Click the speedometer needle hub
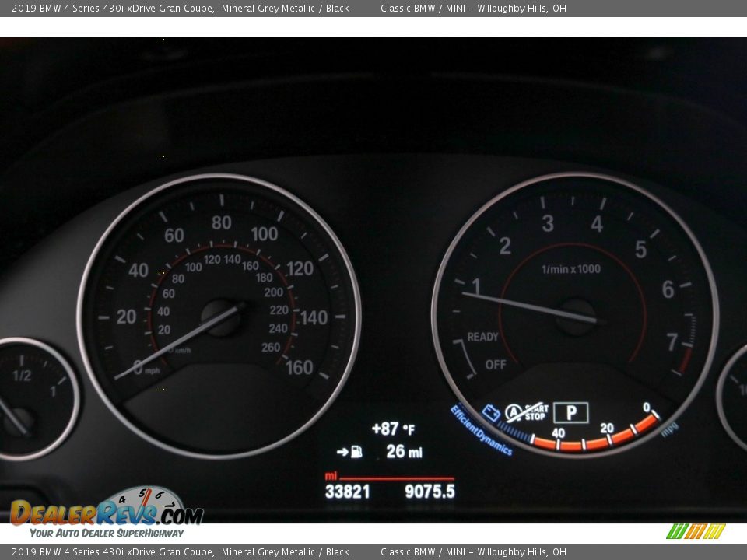Screen dimensions: 747x560 click(x=222, y=317)
